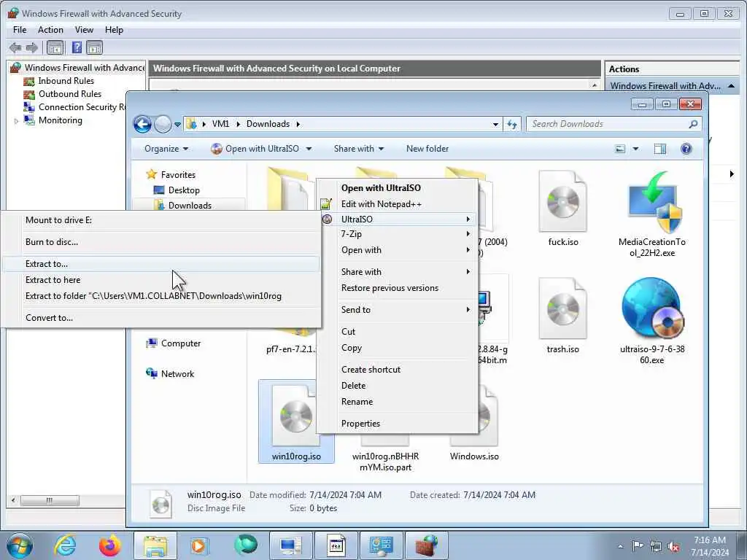This screenshot has width=747, height=560.
Task: Choose Extract to folder win10rog option
Action: coord(161,296)
